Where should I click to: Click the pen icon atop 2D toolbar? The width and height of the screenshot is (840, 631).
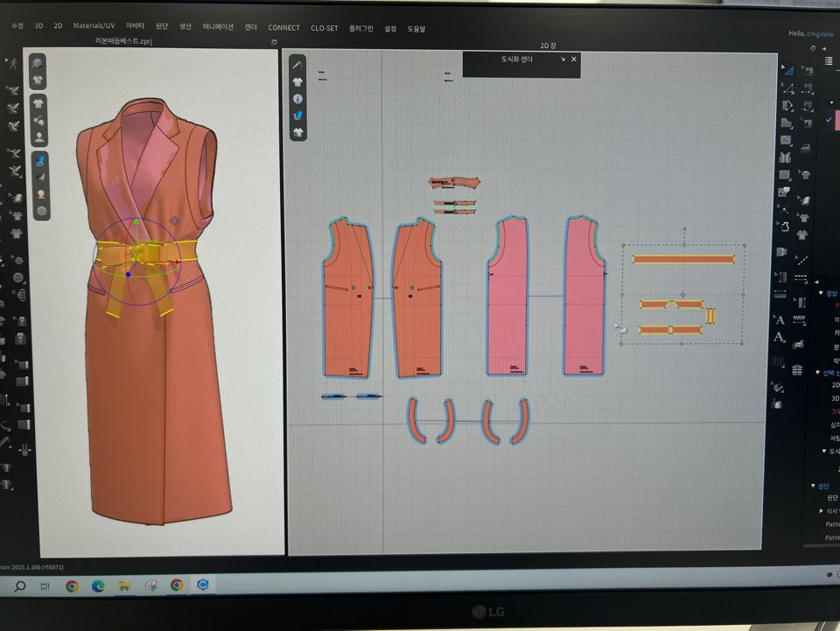click(x=298, y=66)
